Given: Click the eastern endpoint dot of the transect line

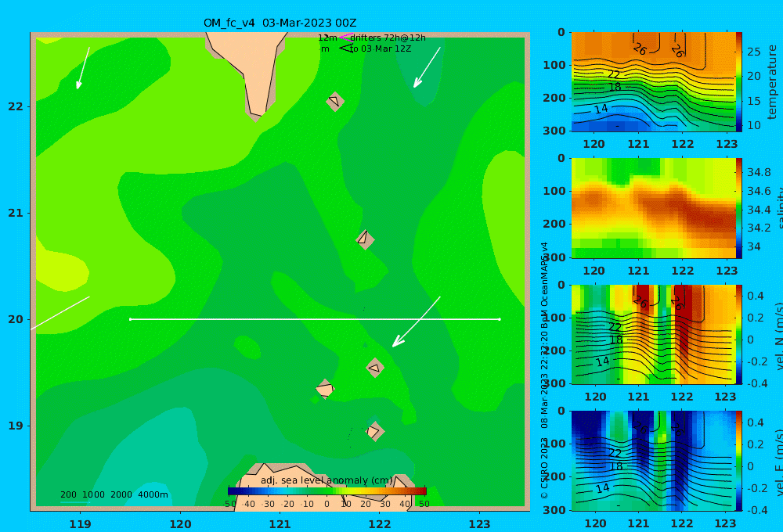Looking at the screenshot, I should point(500,319).
